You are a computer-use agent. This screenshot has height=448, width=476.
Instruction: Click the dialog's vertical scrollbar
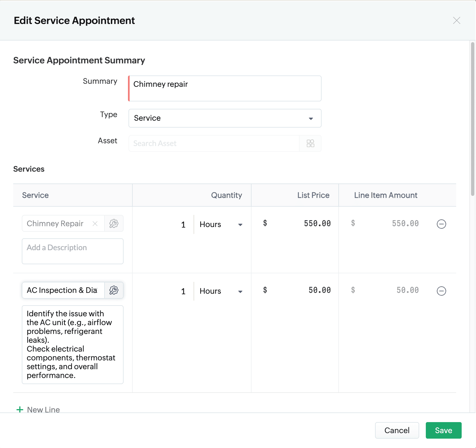[x=472, y=119]
